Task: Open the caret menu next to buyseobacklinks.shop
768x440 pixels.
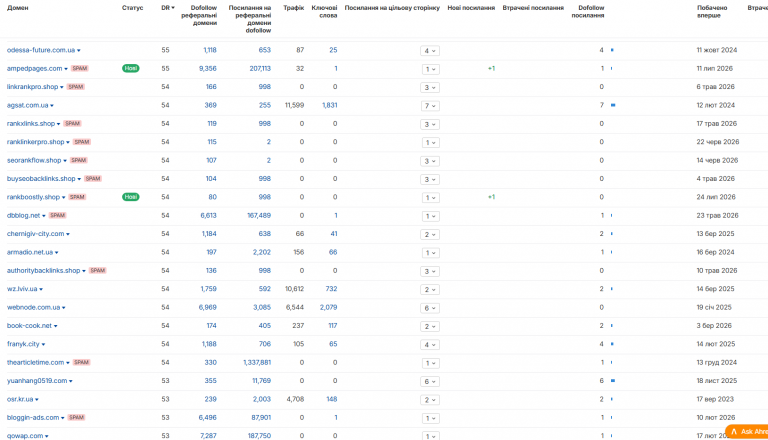Action: pos(79,179)
